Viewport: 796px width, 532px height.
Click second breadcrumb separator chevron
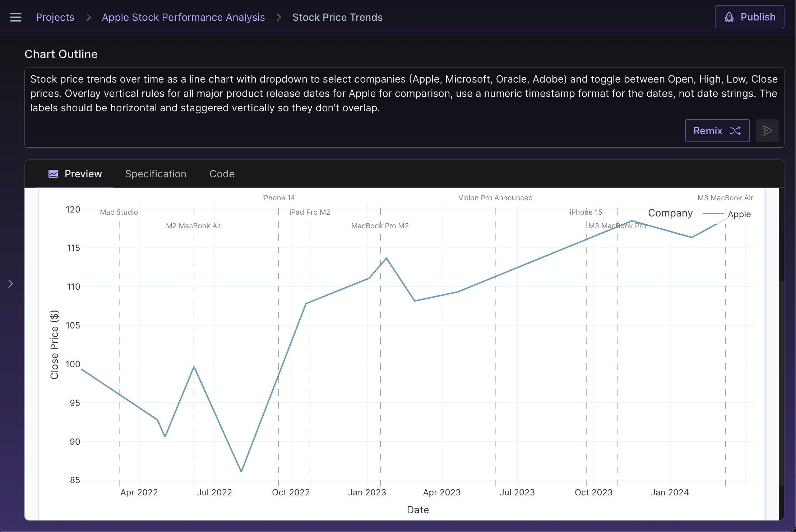[x=279, y=17]
